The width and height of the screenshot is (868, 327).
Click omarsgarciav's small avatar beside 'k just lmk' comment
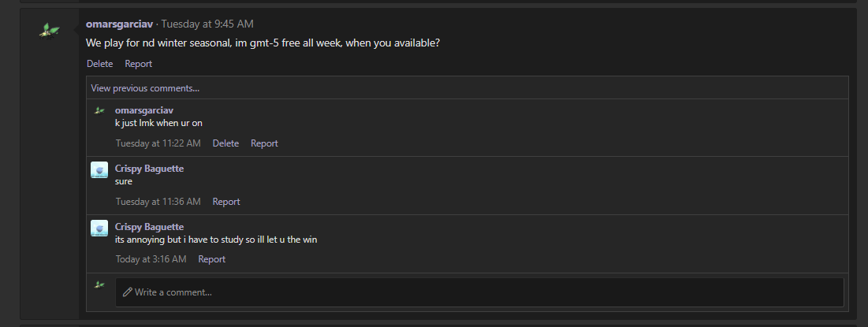[99, 110]
